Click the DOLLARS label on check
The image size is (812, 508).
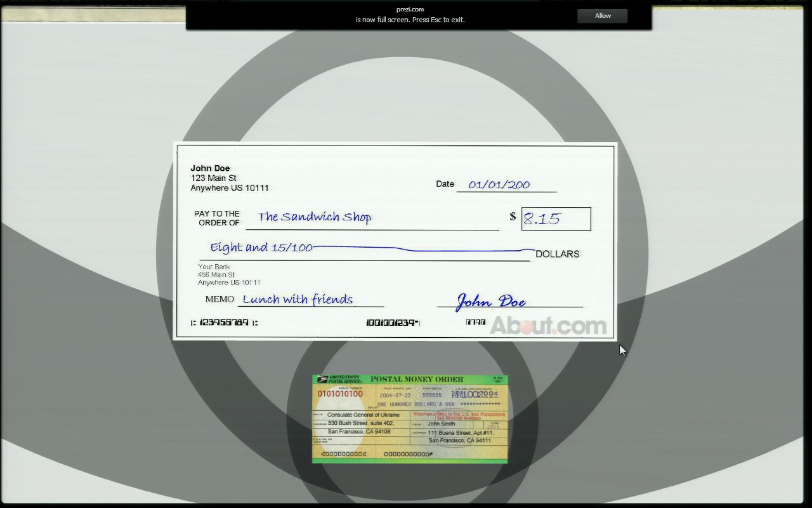[557, 254]
